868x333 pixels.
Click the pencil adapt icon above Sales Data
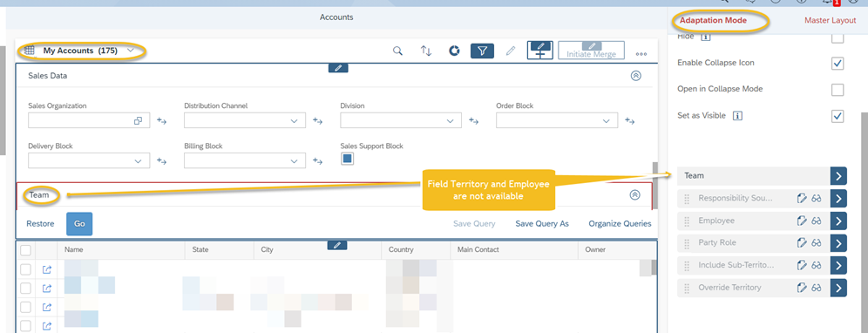338,68
